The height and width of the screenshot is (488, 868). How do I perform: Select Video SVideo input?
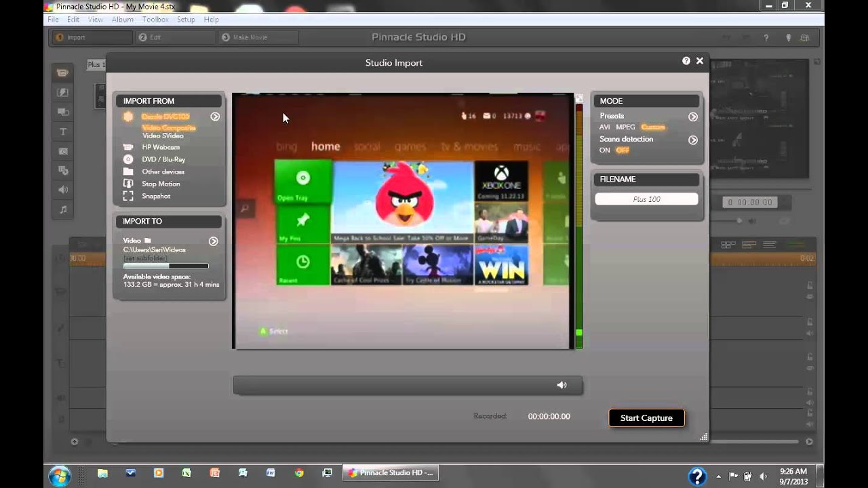[163, 136]
